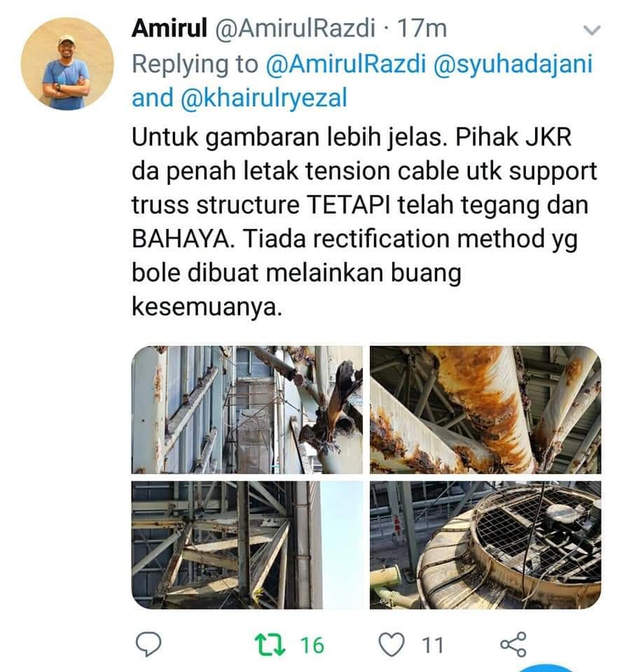View the steel frame photo bottom left

tap(247, 545)
